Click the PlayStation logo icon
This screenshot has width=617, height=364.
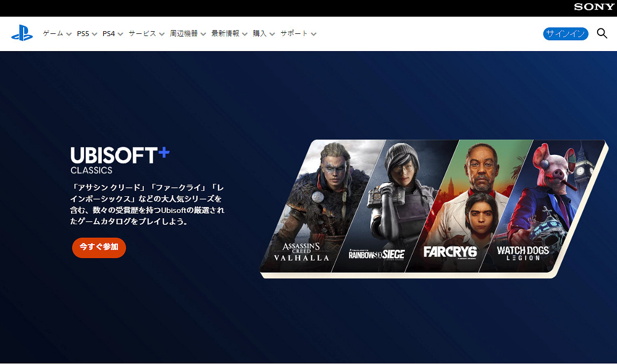coord(22,33)
